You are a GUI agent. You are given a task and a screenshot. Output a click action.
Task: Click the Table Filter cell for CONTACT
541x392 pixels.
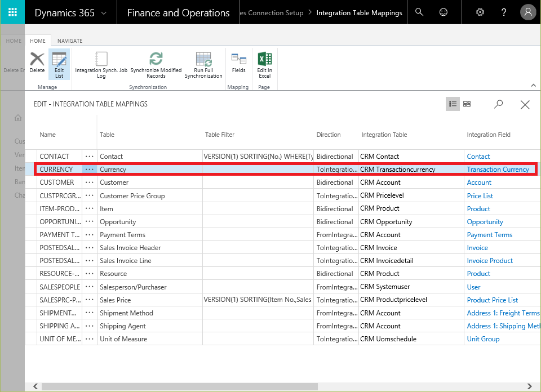(258, 156)
